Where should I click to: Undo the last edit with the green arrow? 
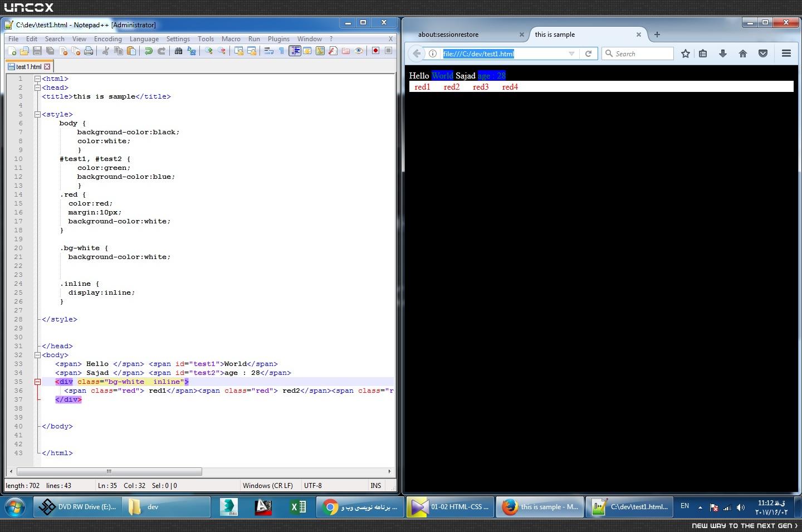click(x=148, y=51)
